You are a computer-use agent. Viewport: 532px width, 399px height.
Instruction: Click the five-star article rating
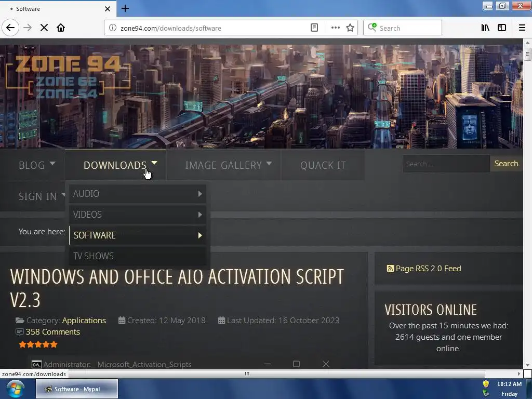[38, 345]
